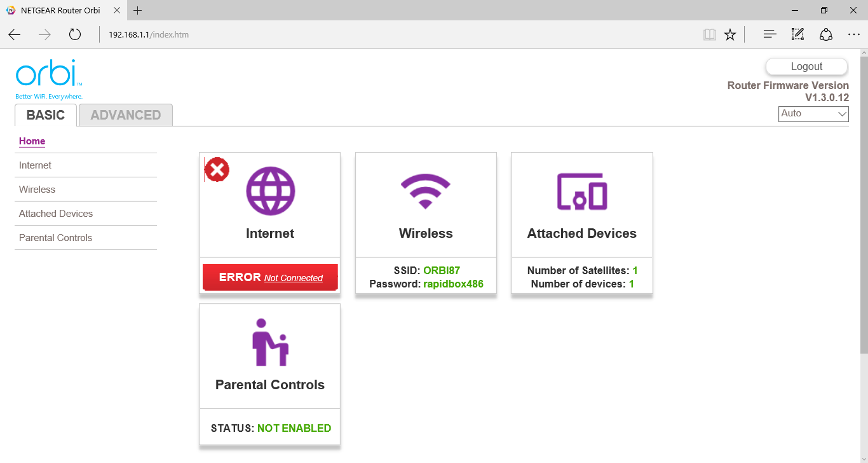Image resolution: width=868 pixels, height=463 pixels.
Task: Add page to favorites with star icon
Action: click(x=730, y=34)
